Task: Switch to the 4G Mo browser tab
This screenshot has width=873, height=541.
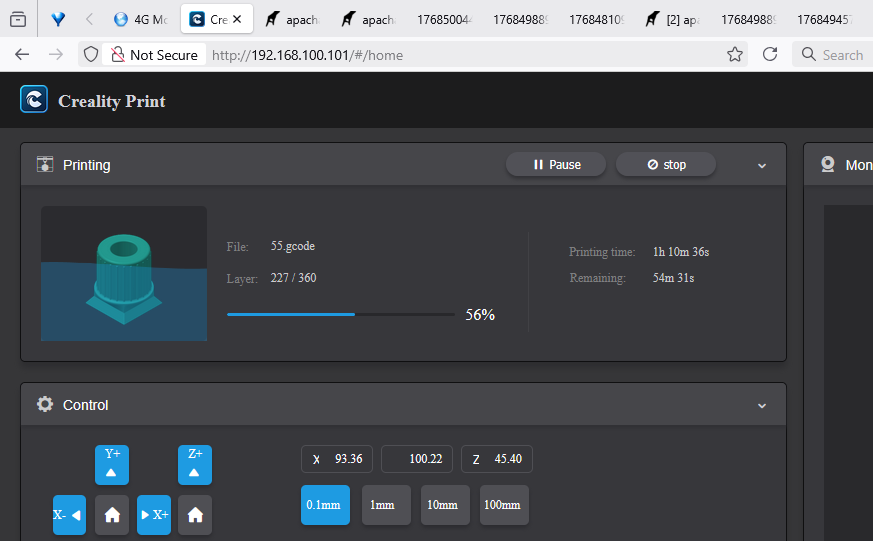Action: coord(140,19)
